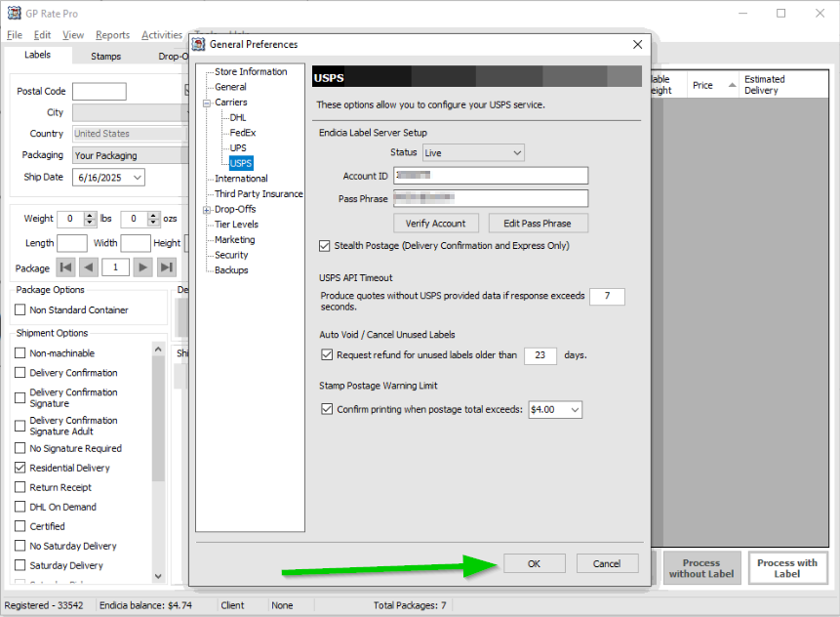Collapse the Carriers tree node
The width and height of the screenshot is (840, 617).
click(x=207, y=103)
